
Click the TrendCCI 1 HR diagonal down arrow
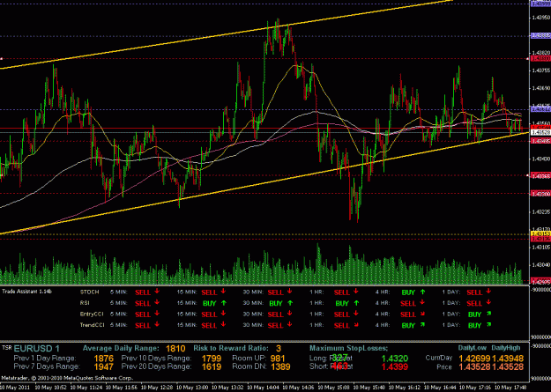(x=356, y=324)
